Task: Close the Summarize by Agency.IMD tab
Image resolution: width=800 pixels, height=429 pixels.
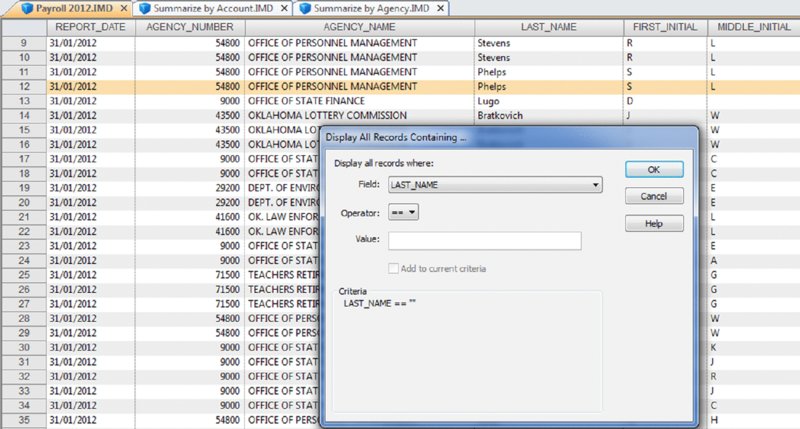Action: click(x=440, y=9)
